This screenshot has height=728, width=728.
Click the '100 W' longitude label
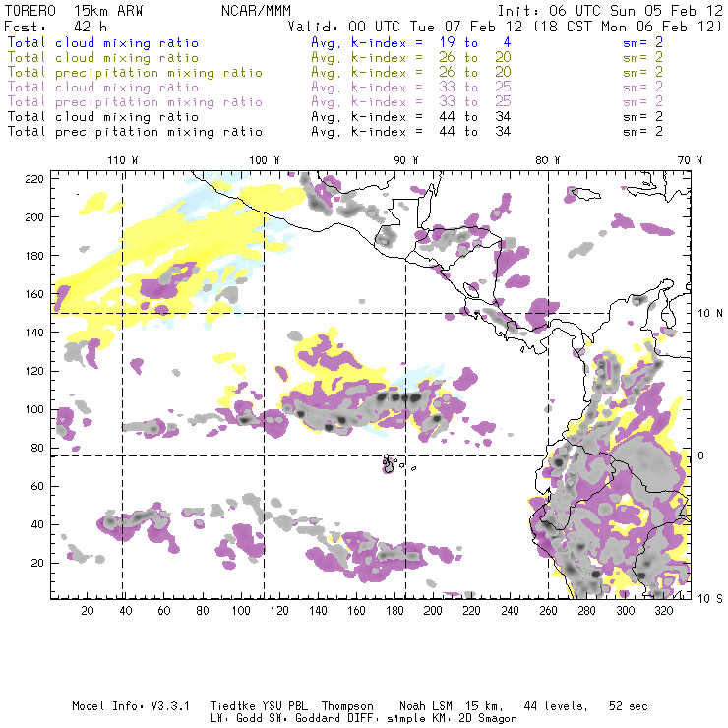(265, 160)
